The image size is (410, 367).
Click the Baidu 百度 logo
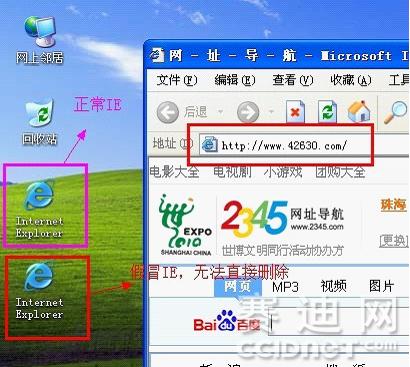(x=227, y=321)
